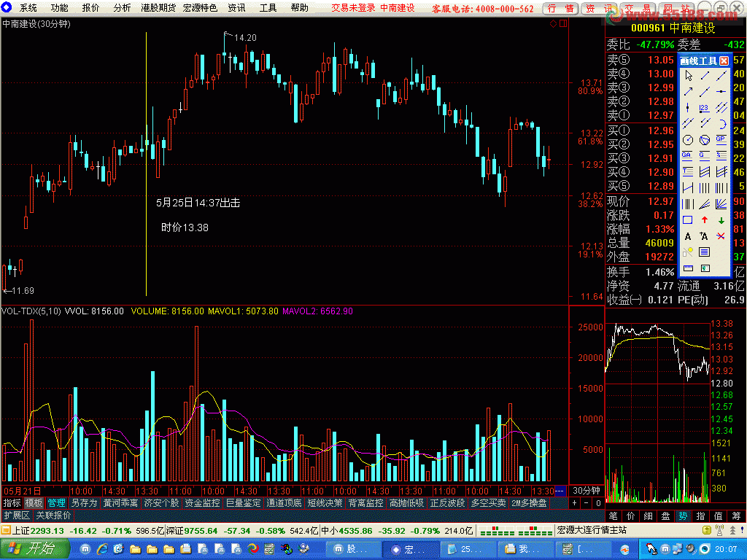Select the arrow pointer in 画线工具 palette
The width and height of the screenshot is (747, 560).
(688, 75)
